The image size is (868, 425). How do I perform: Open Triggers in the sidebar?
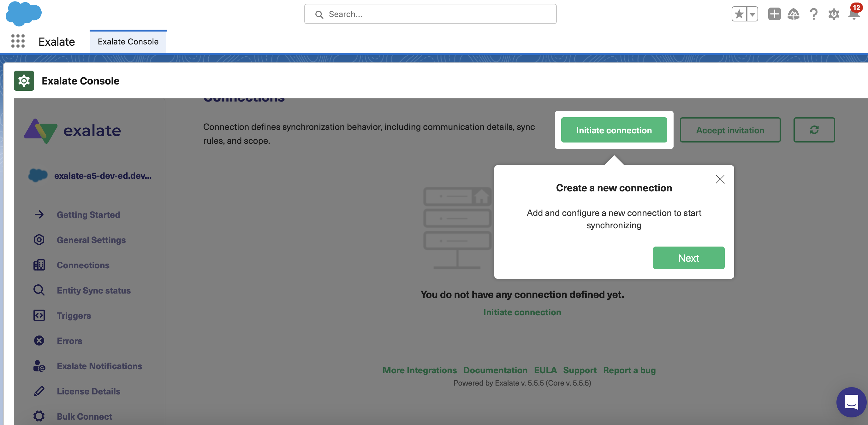pos(74,316)
